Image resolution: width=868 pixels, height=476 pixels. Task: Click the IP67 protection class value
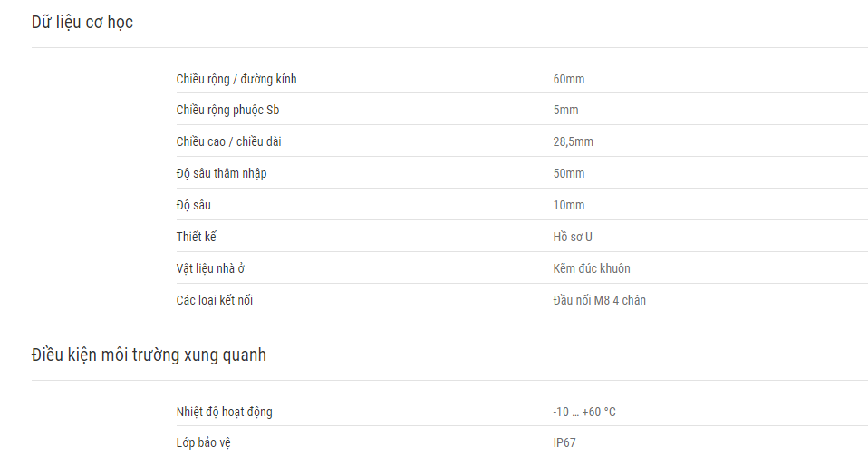(564, 442)
